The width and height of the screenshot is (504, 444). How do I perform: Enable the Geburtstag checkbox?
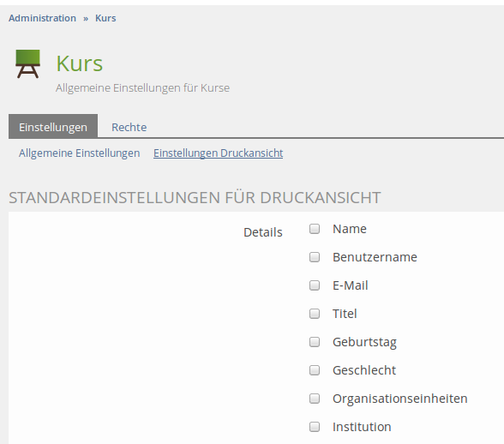point(315,342)
